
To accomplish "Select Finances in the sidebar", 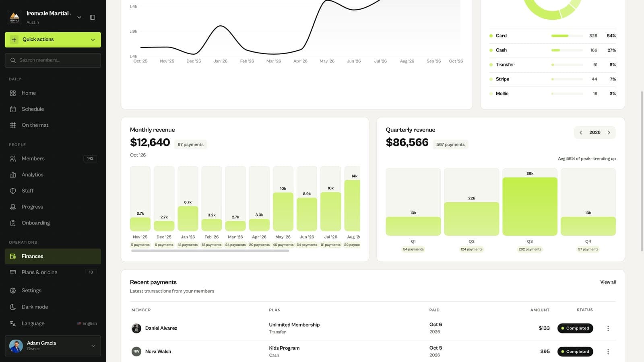I will (x=53, y=256).
